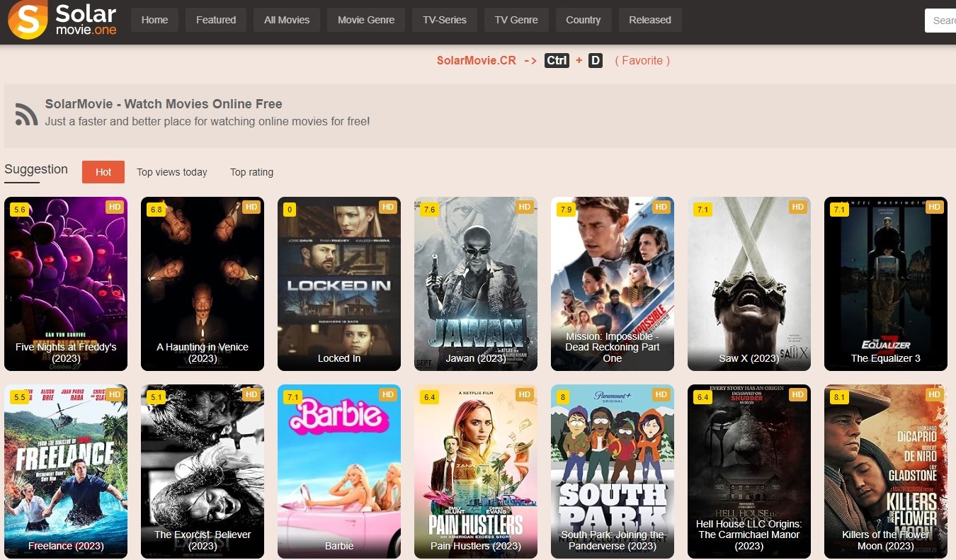Open Mission: Impossible Dead Reckoning poster
This screenshot has height=560, width=956.
pos(613,284)
